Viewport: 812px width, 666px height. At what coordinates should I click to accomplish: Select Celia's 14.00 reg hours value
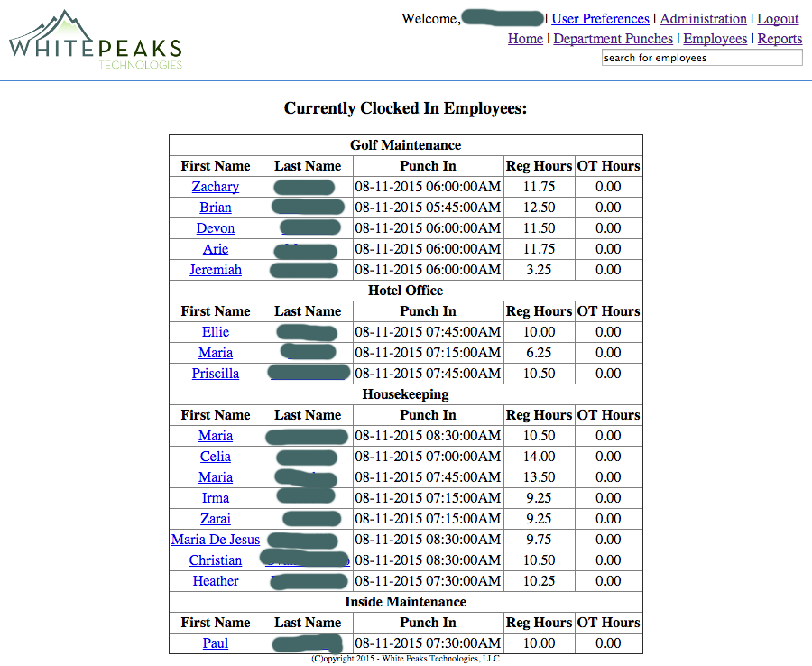coord(540,457)
